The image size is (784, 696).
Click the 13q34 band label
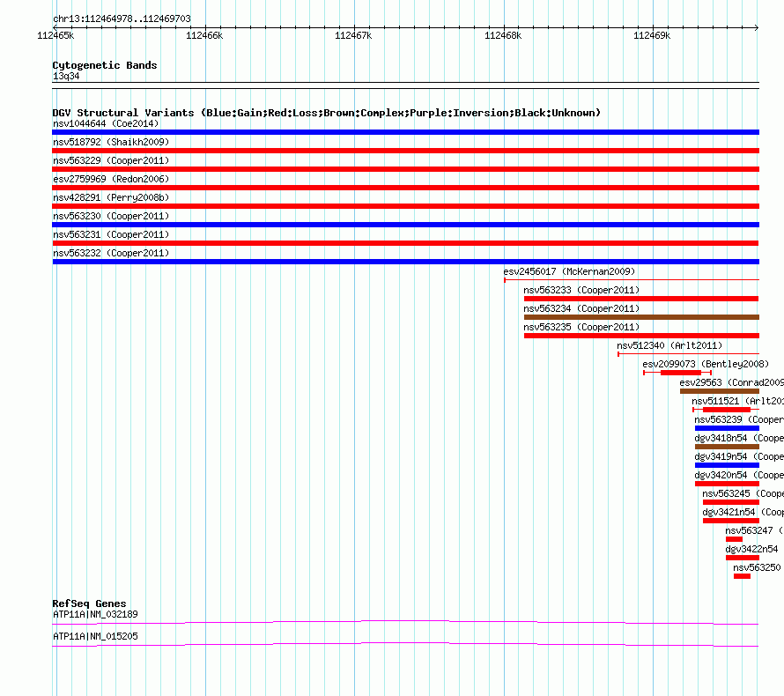(66, 76)
